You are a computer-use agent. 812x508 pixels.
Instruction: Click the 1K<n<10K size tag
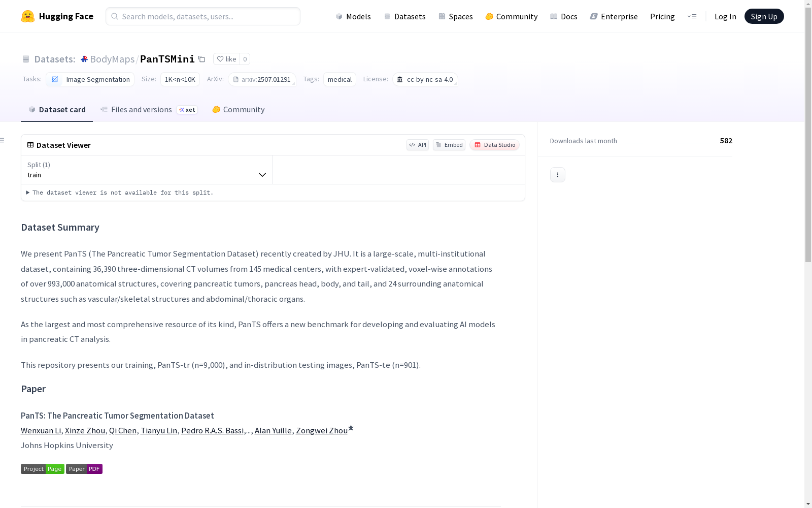(x=180, y=79)
